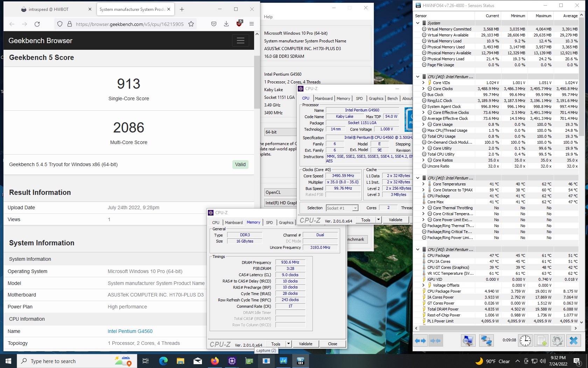Click Firefox tracking protection shield icon
This screenshot has width=588, height=368.
point(60,24)
